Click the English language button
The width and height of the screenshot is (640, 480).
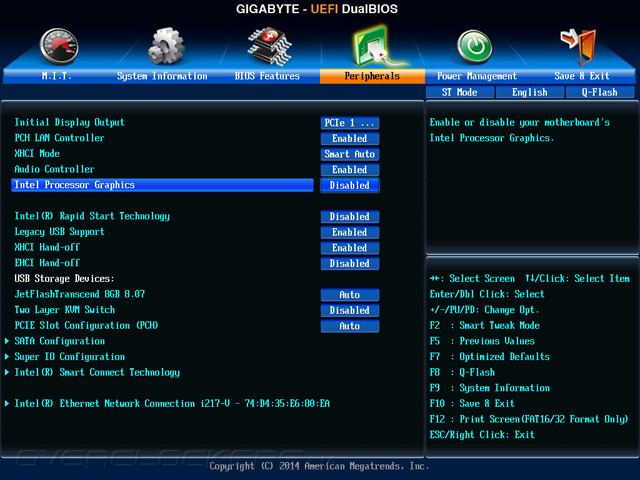click(x=530, y=92)
